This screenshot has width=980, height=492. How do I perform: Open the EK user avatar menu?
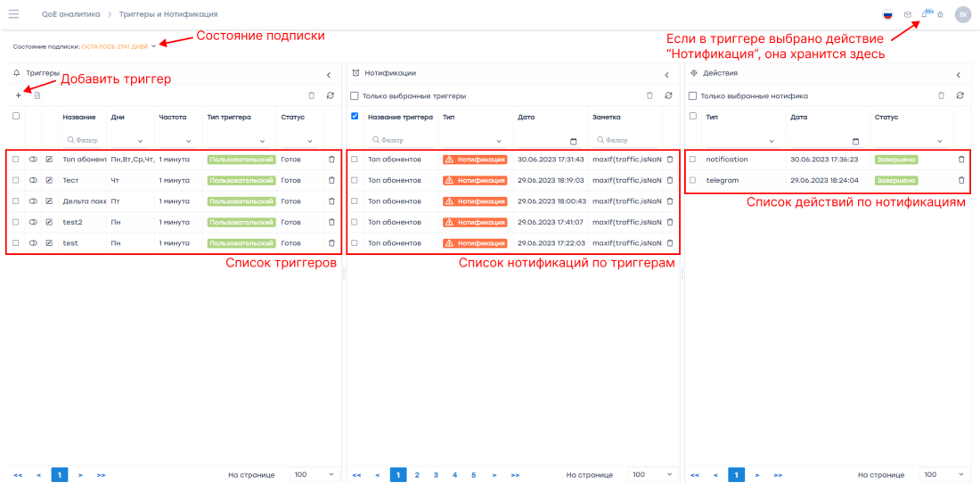[x=962, y=14]
